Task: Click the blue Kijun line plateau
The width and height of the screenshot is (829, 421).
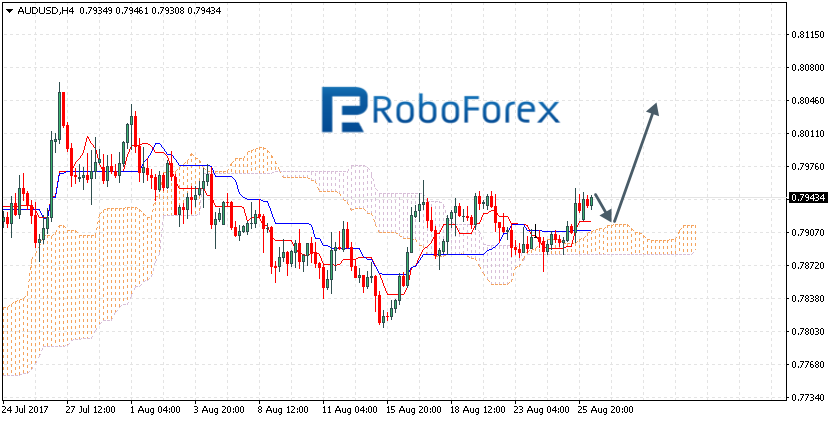Action: pos(106,172)
